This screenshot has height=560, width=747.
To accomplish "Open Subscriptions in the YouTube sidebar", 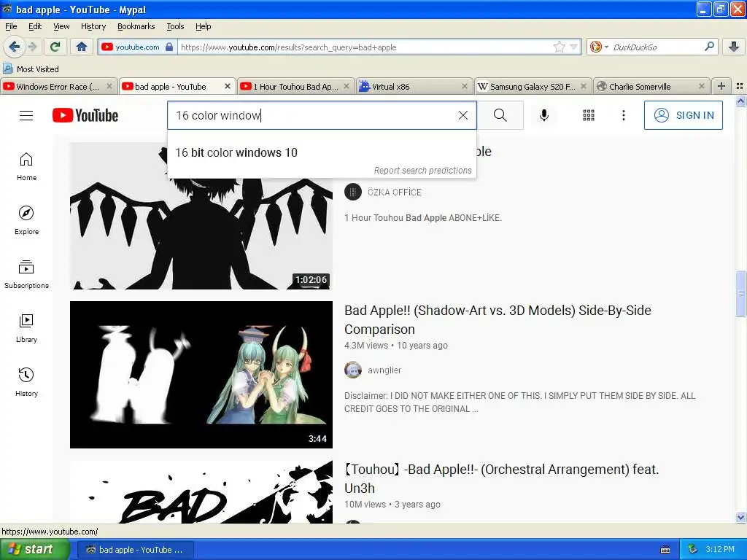I will click(26, 274).
